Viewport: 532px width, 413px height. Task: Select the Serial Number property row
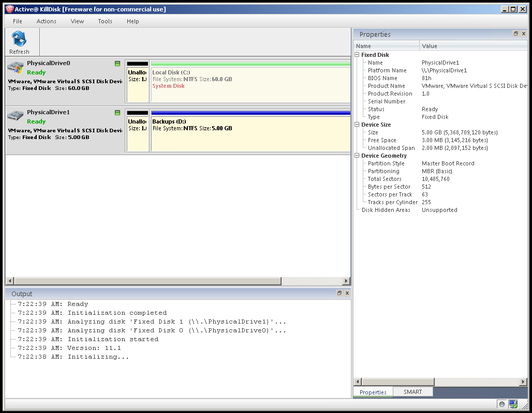tap(441, 102)
